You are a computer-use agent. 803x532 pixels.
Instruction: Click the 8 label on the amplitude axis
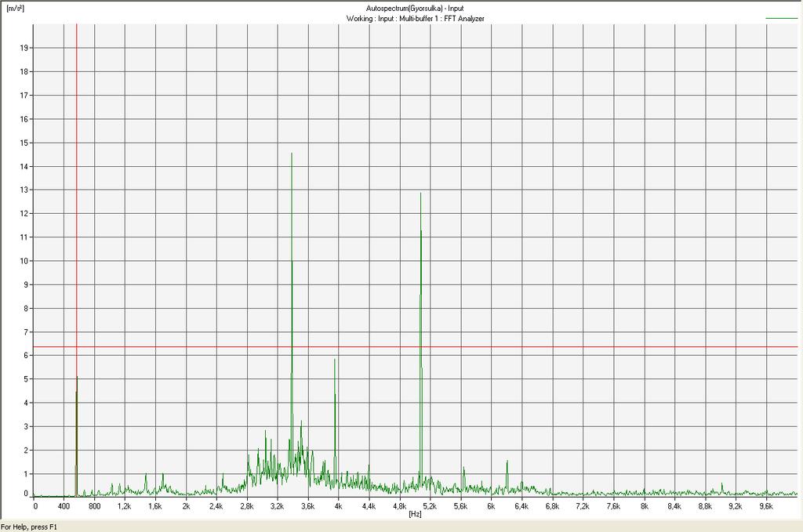[x=26, y=309]
